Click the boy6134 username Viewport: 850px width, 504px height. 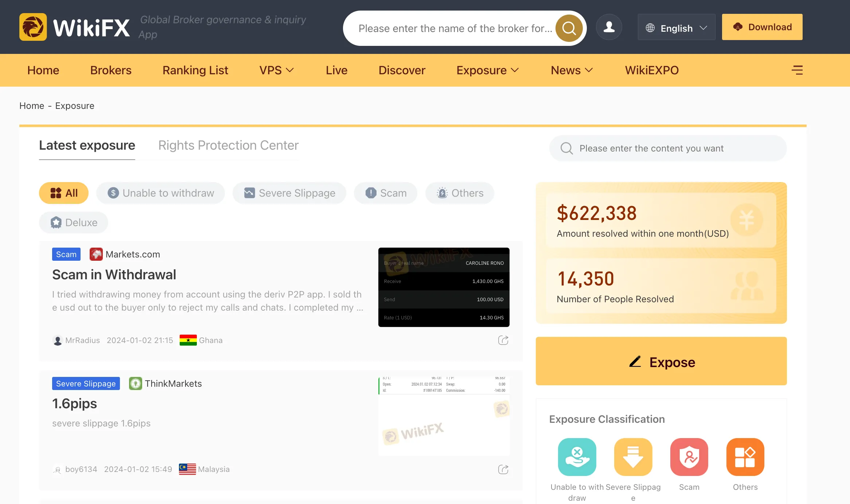[x=81, y=469]
